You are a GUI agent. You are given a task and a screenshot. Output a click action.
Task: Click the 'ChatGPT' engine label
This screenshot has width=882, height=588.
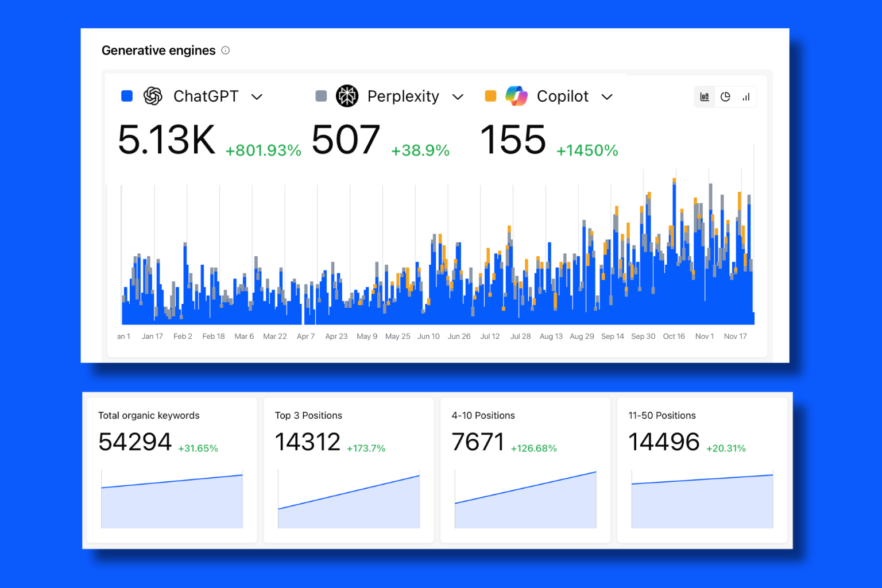pos(206,96)
